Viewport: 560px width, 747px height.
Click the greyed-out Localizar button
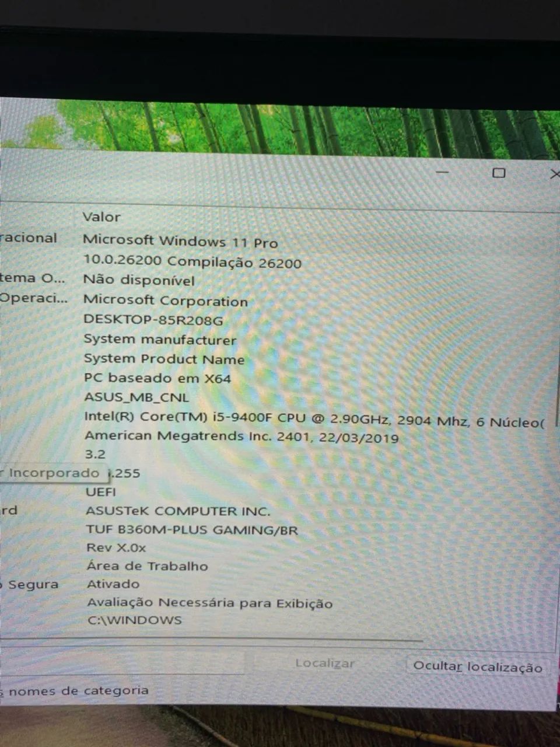325,664
